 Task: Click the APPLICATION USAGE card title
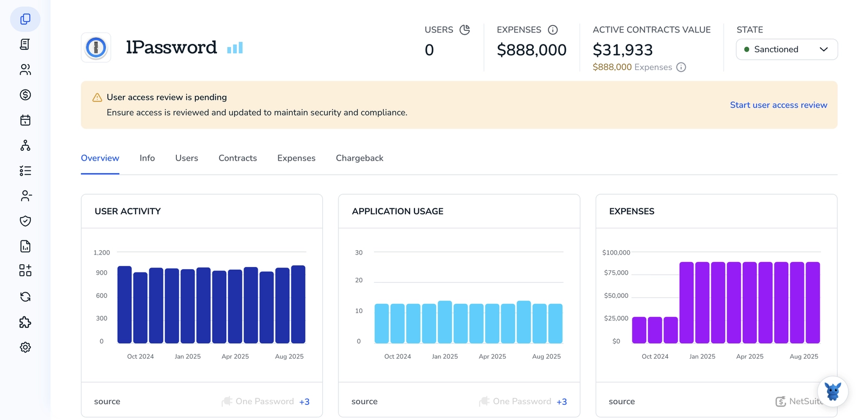398,212
